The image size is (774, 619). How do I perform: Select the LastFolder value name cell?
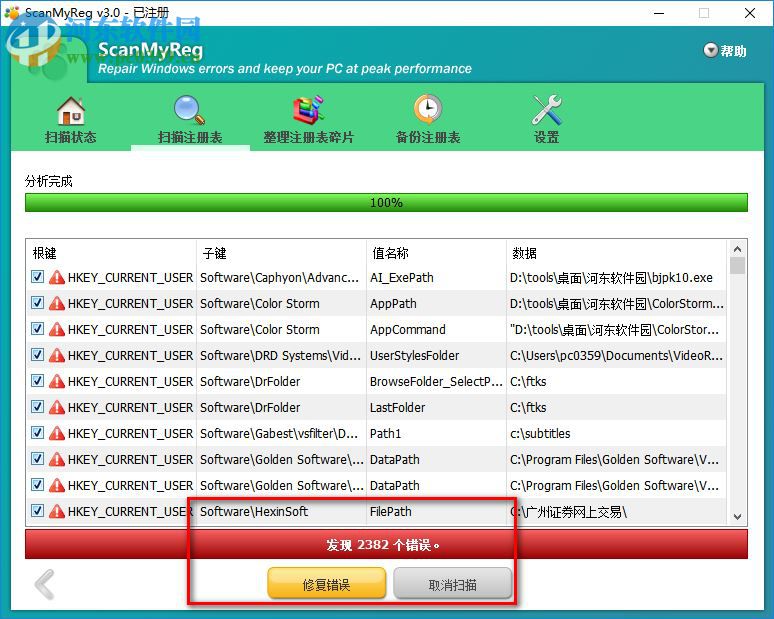tap(397, 408)
